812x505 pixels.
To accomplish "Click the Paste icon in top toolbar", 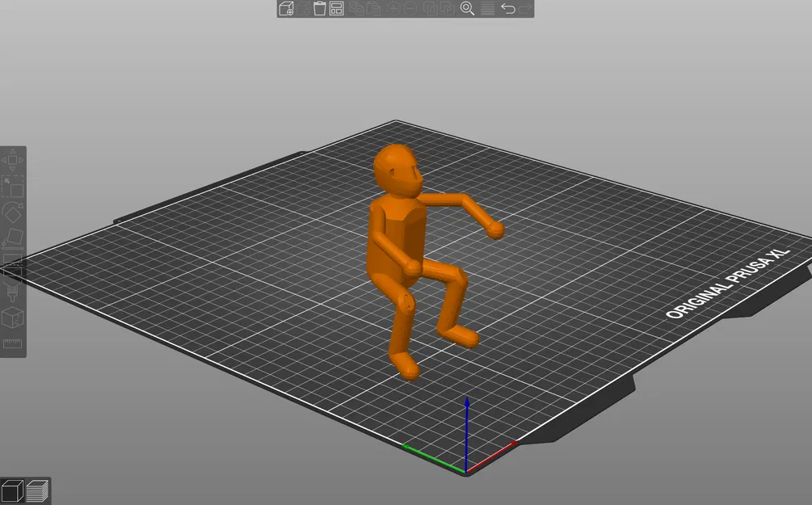I will click(x=373, y=8).
